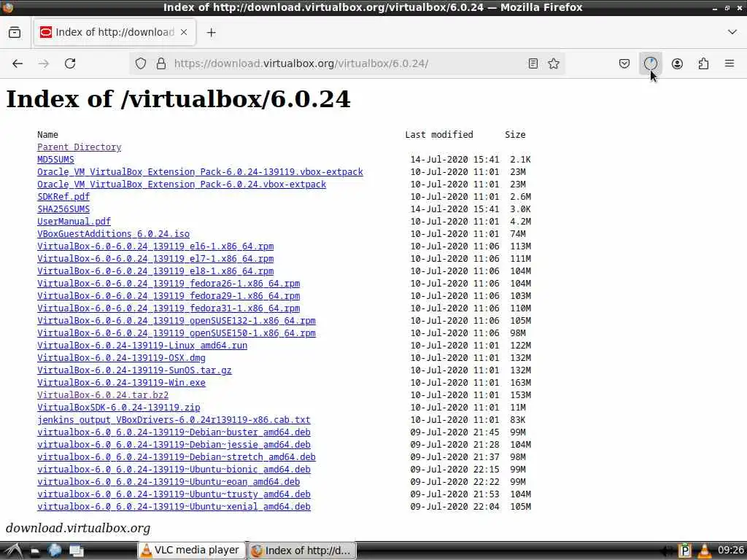The height and width of the screenshot is (560, 747).
Task: View site security padlock details
Action: click(x=161, y=63)
